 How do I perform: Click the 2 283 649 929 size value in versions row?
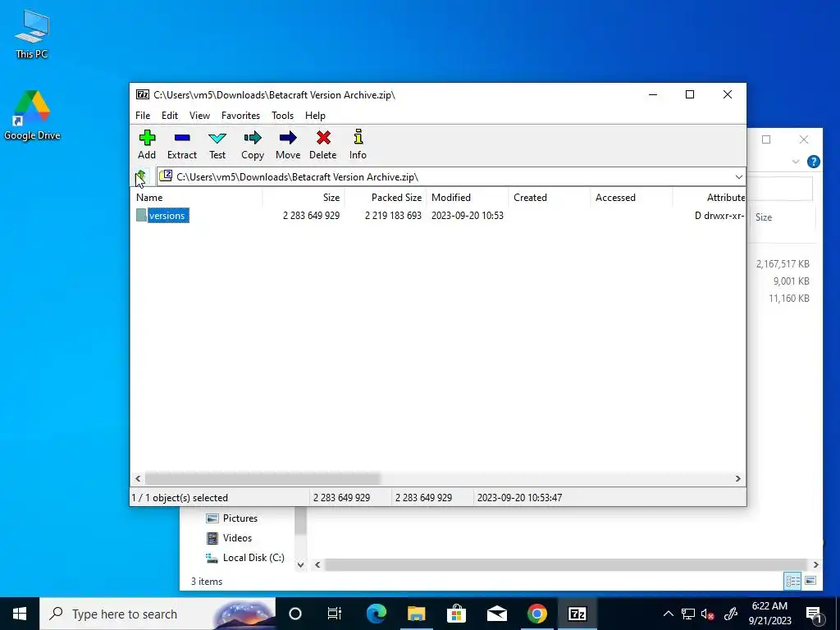(x=311, y=216)
